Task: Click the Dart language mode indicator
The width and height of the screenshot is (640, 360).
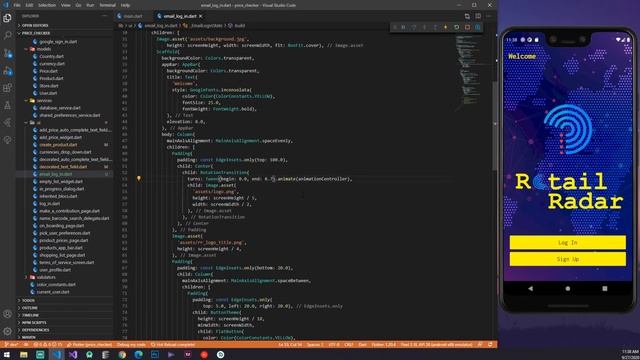Action: click(x=362, y=345)
